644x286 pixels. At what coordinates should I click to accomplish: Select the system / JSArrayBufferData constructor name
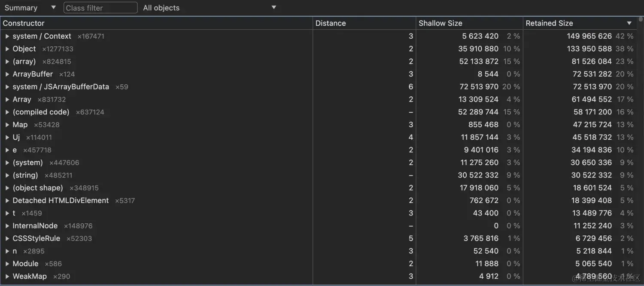(x=61, y=87)
